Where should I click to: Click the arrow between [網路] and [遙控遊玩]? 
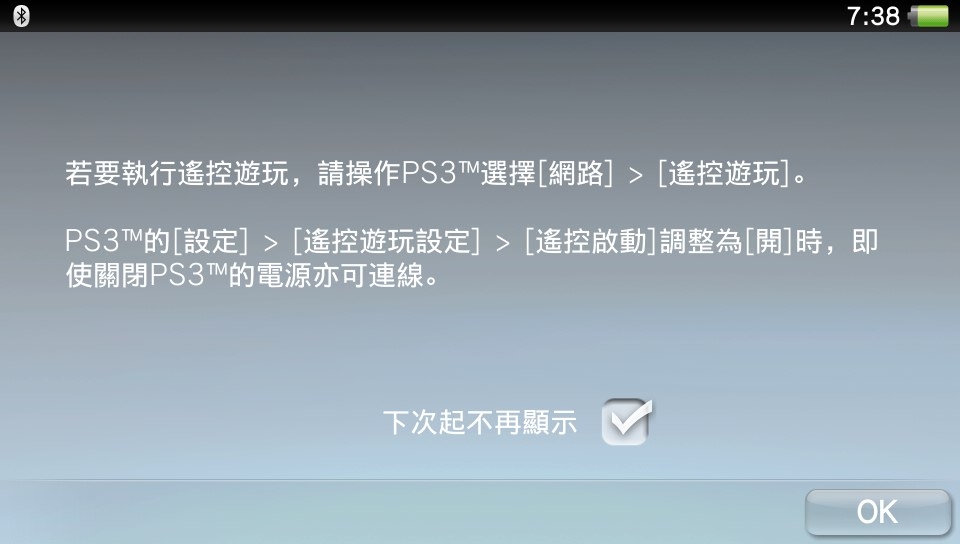[636, 176]
